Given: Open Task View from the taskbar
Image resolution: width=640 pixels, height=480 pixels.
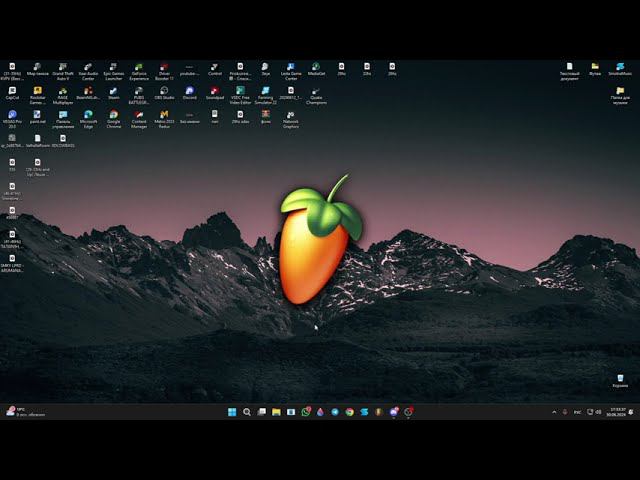Looking at the screenshot, I should 262,412.
